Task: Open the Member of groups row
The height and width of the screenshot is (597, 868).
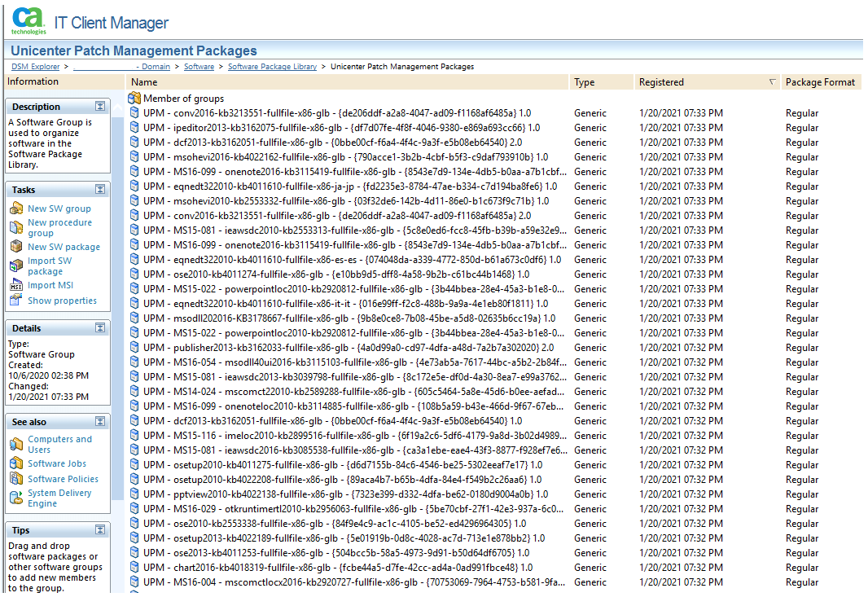Action: pos(494,98)
